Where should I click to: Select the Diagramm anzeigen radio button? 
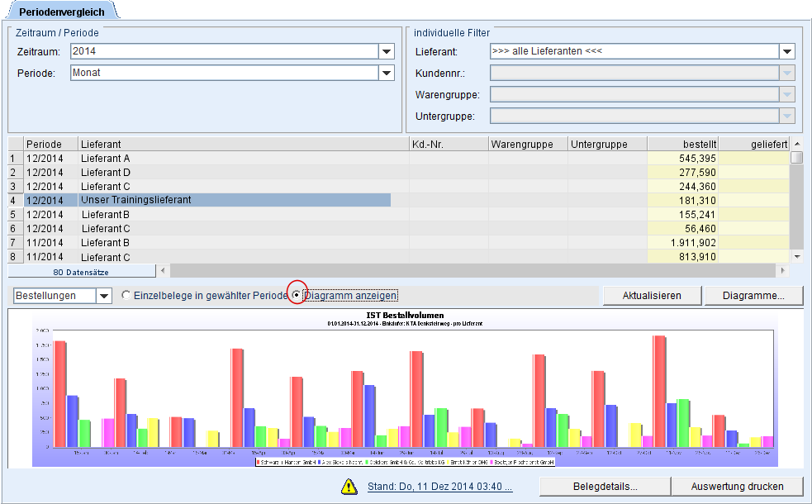click(x=297, y=295)
